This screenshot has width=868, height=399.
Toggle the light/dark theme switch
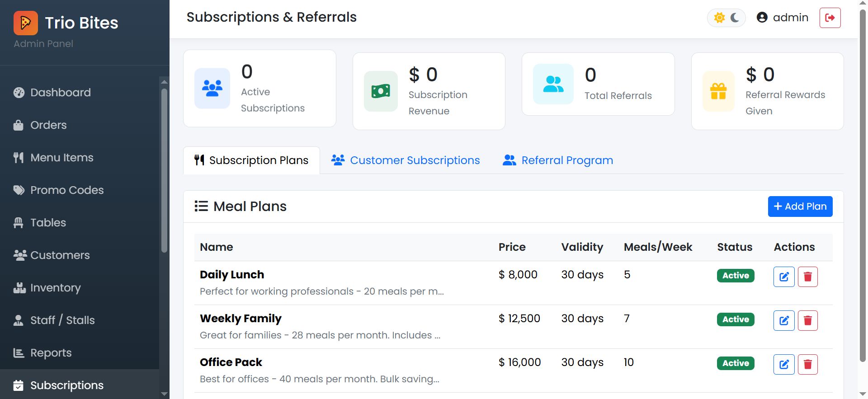726,18
